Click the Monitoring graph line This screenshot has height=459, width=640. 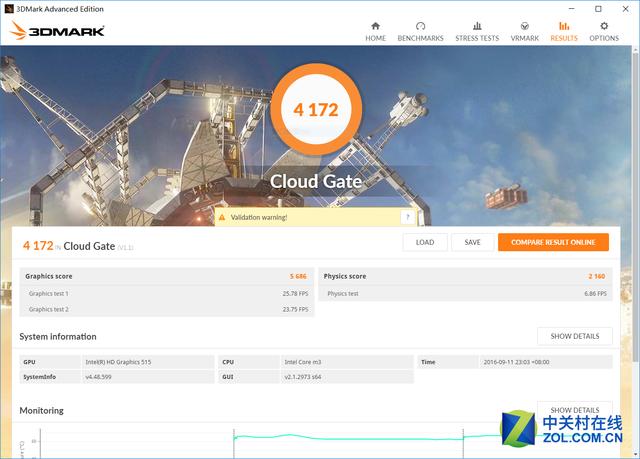coord(350,436)
